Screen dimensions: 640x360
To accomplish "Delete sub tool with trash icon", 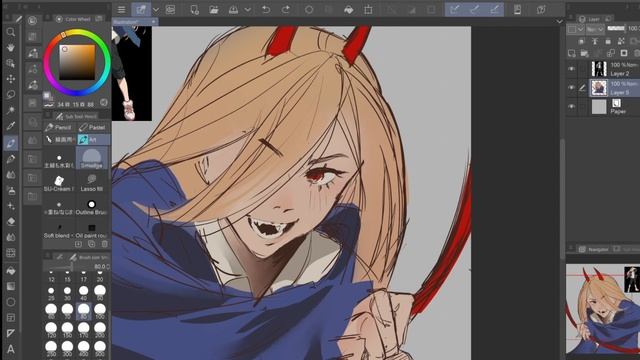I will (104, 244).
